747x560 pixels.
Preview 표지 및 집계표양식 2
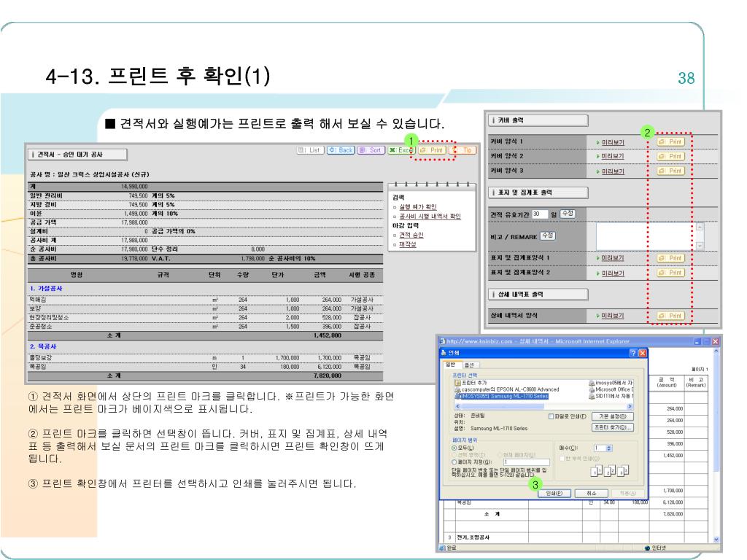pyautogui.click(x=612, y=273)
